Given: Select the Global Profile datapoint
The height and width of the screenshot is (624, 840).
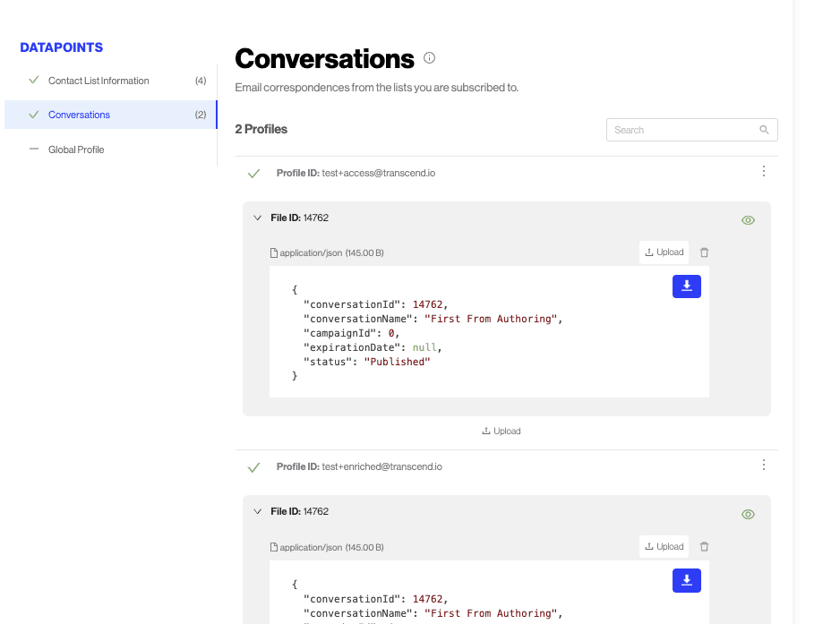Looking at the screenshot, I should coord(76,150).
